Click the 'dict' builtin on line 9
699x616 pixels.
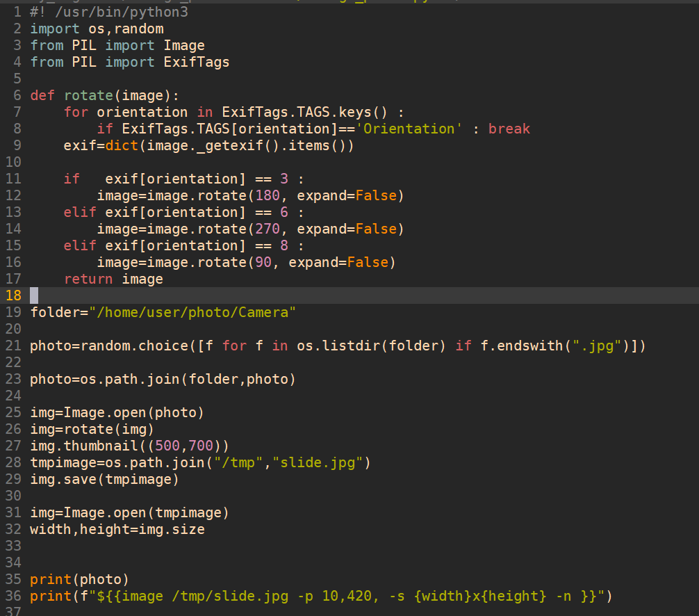pyautogui.click(x=122, y=145)
